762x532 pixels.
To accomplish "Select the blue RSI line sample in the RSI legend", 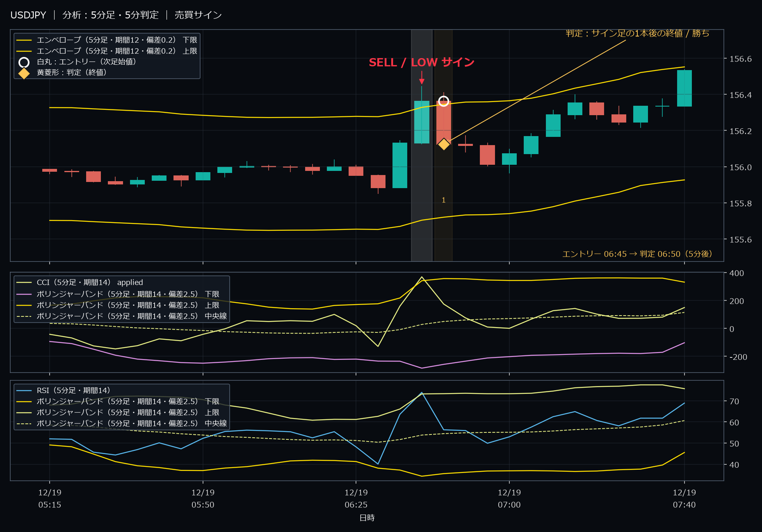I will tap(24, 391).
